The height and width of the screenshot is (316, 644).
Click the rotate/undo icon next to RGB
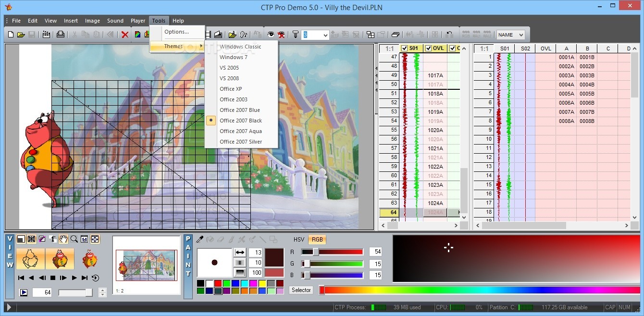tap(449, 35)
